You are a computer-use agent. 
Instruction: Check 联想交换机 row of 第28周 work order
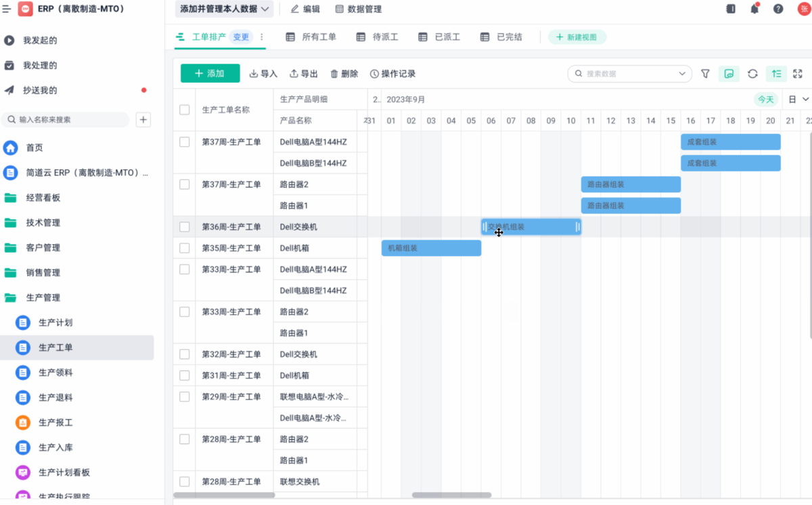pos(185,481)
